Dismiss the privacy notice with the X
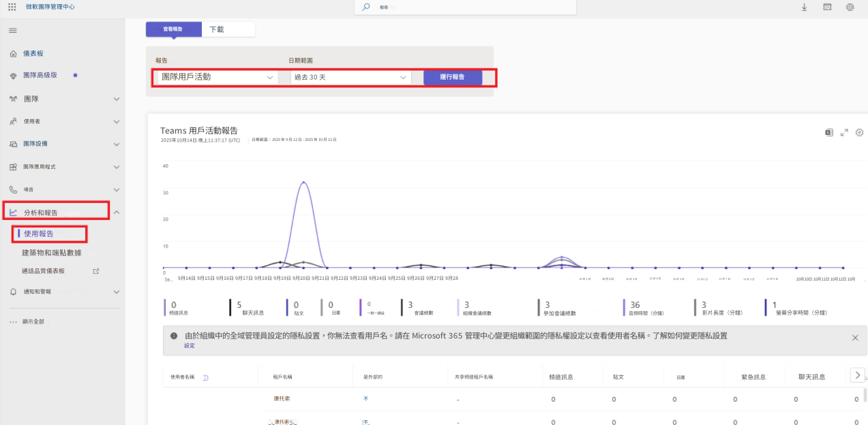This screenshot has width=868, height=425. [x=855, y=337]
